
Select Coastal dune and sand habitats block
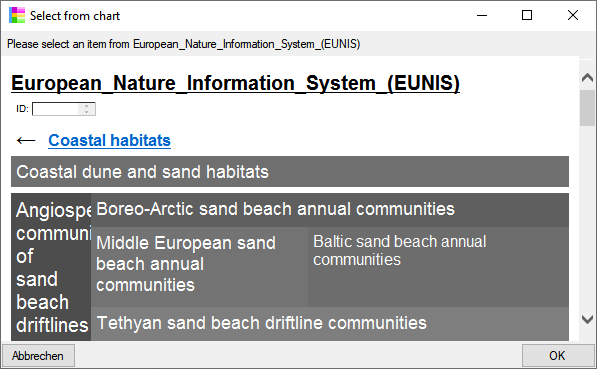[x=290, y=171]
